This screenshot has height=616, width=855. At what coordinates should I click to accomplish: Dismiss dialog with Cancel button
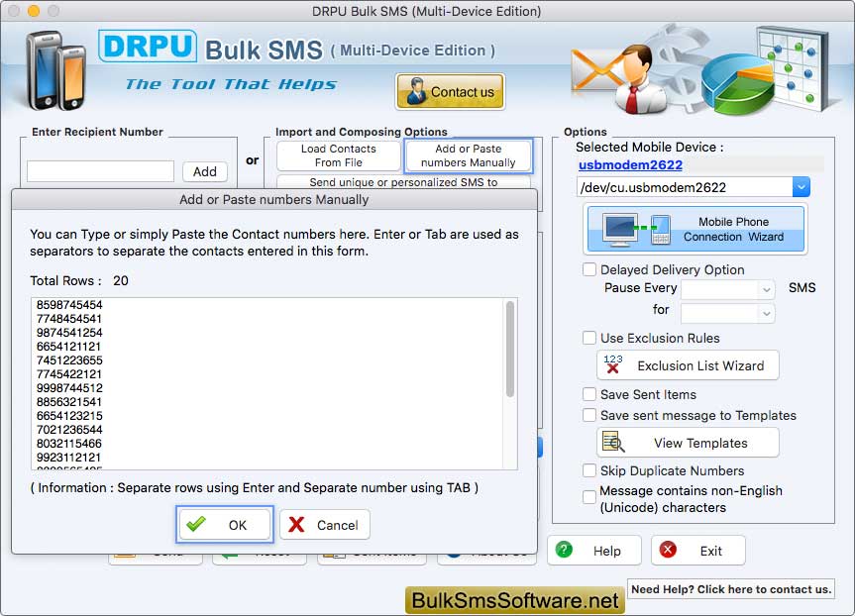coord(325,525)
